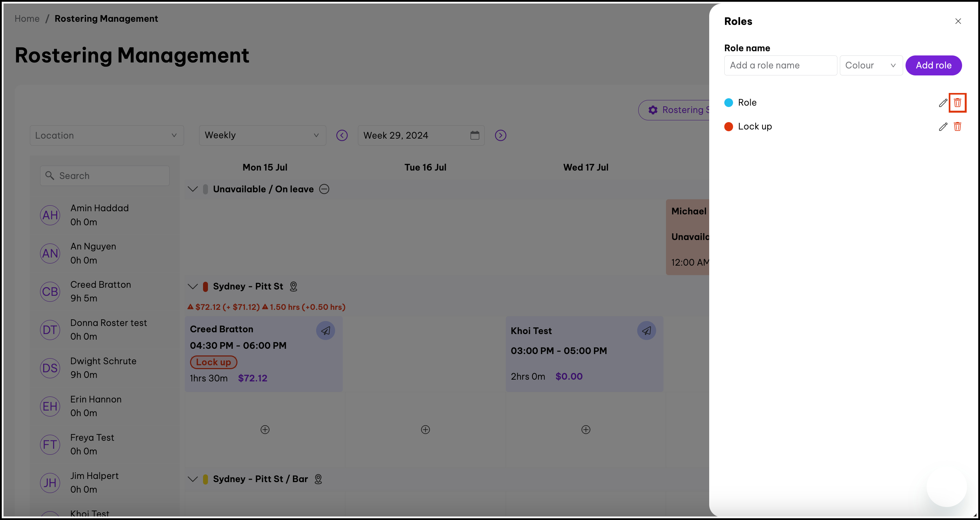Open the Weekly view dropdown
Viewport: 980px width, 520px height.
pyautogui.click(x=262, y=135)
